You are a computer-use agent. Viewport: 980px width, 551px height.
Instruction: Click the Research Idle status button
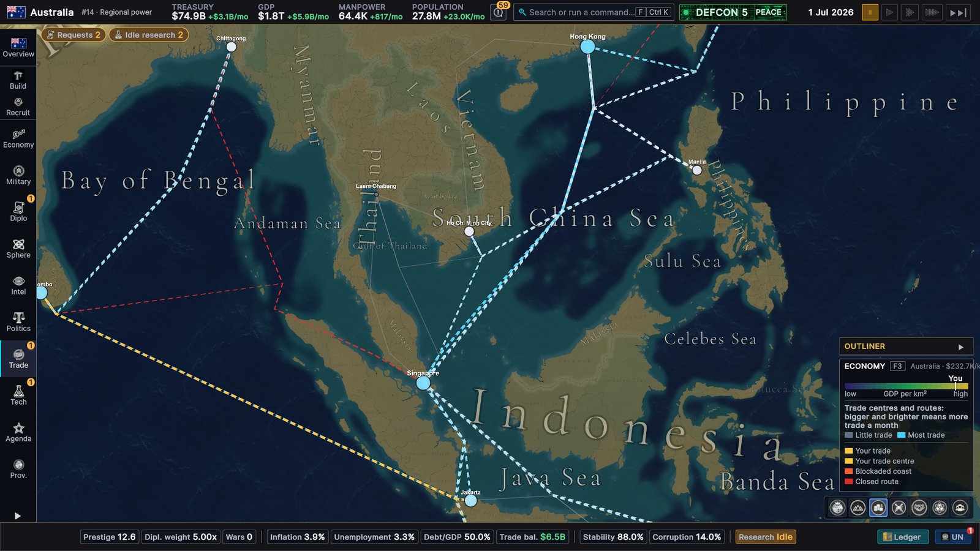point(766,537)
